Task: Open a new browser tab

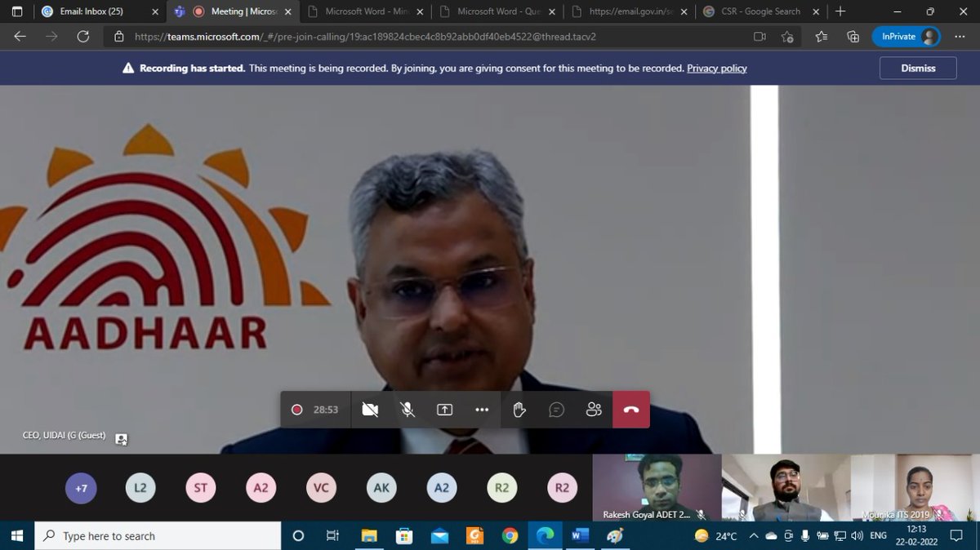Action: 840,11
